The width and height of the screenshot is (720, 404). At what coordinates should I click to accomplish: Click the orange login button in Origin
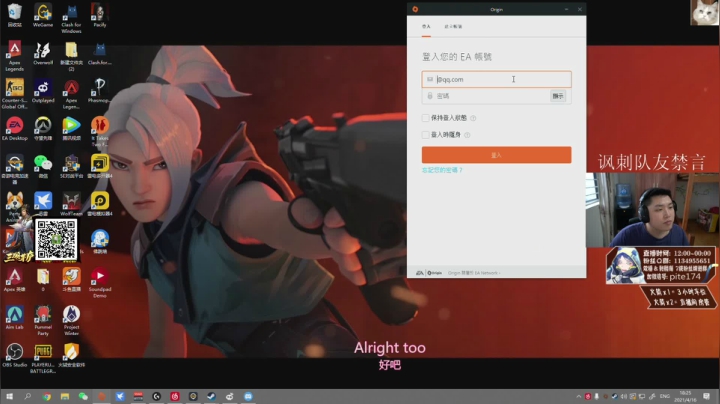(496, 155)
